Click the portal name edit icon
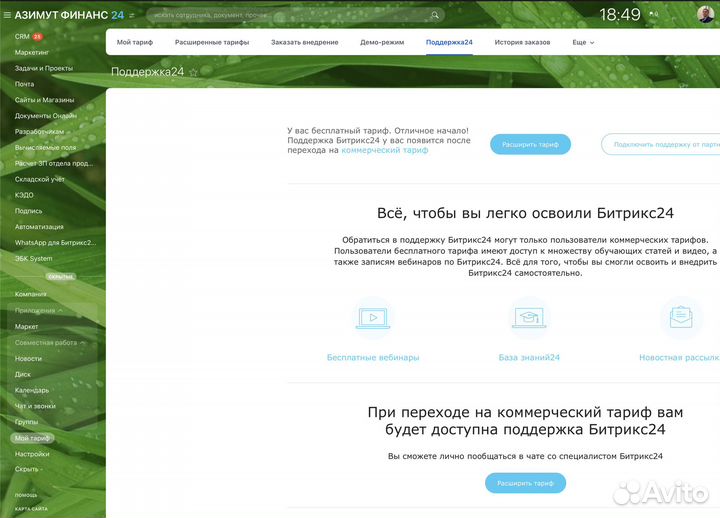The width and height of the screenshot is (720, 518). (132, 16)
